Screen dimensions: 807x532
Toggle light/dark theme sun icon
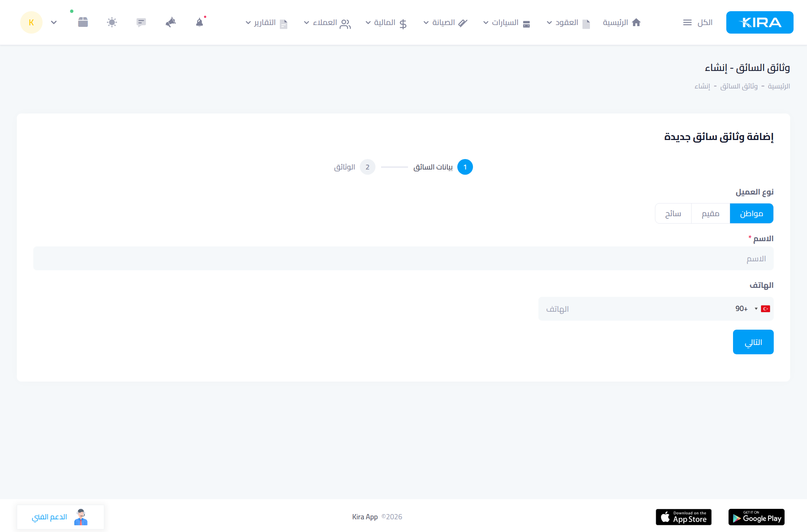pyautogui.click(x=112, y=22)
